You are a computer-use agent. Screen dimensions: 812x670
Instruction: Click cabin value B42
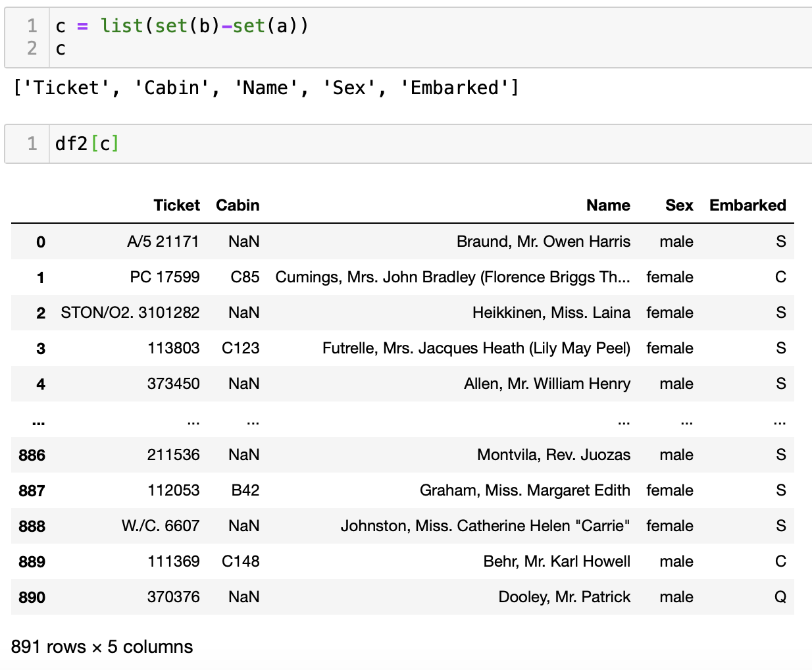point(245,490)
